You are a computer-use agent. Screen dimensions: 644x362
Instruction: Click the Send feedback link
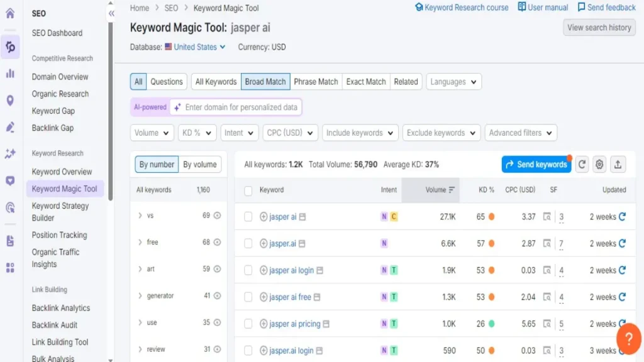click(x=607, y=8)
